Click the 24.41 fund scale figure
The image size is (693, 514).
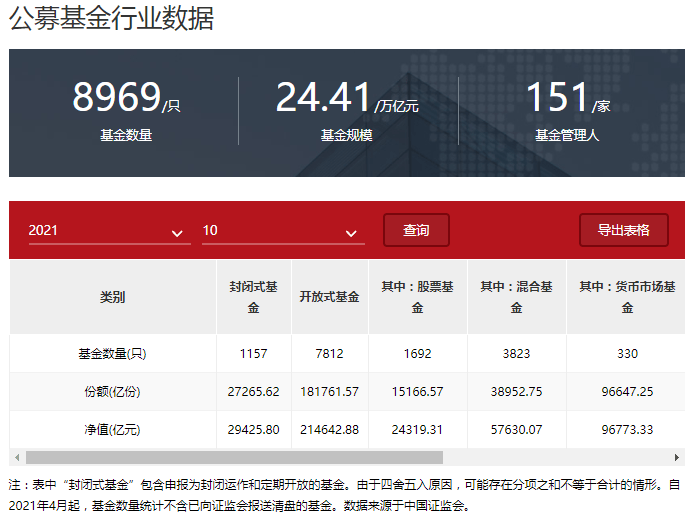click(323, 97)
